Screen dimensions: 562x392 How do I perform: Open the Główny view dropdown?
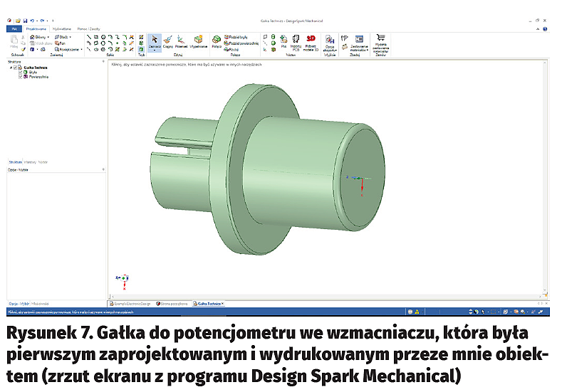39,36
